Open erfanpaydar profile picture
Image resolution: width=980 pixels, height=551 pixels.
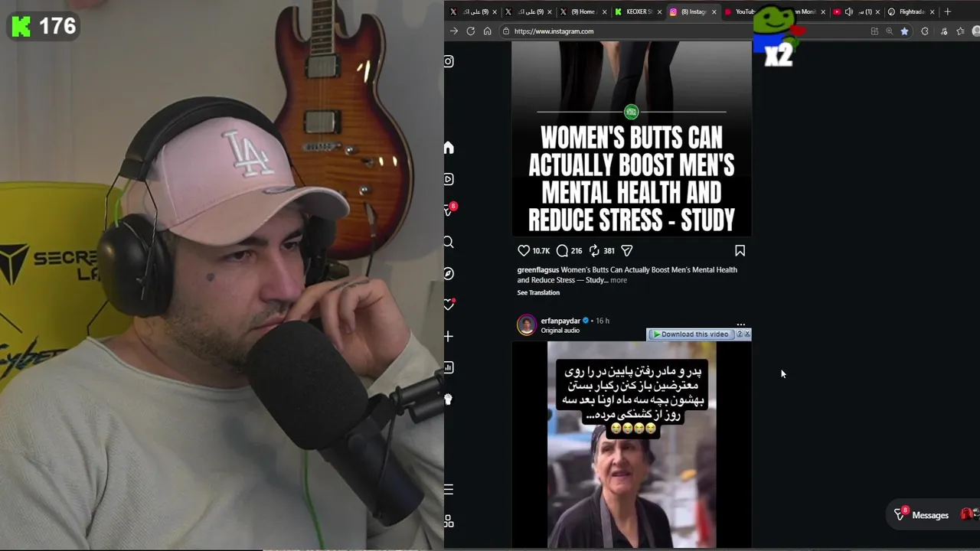[527, 324]
